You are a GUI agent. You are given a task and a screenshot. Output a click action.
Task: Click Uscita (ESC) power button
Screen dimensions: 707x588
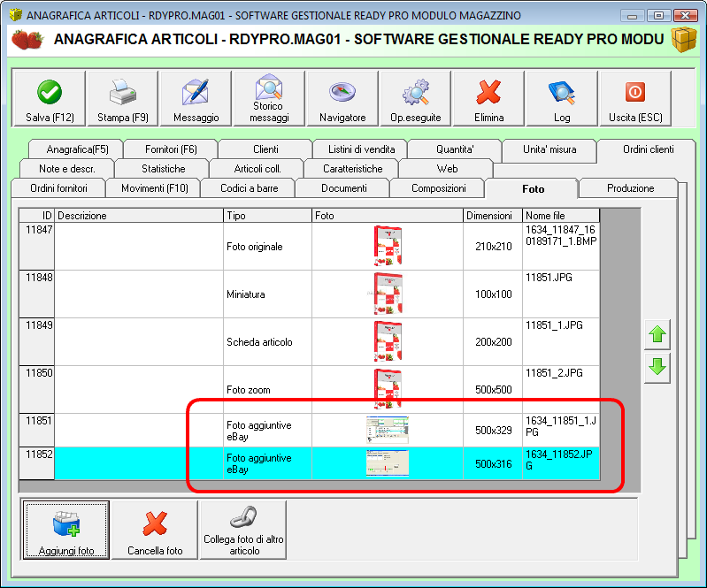(635, 98)
